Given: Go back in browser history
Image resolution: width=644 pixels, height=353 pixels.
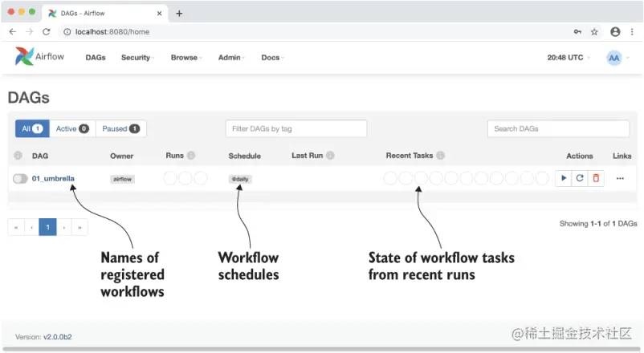Looking at the screenshot, I should [x=13, y=31].
